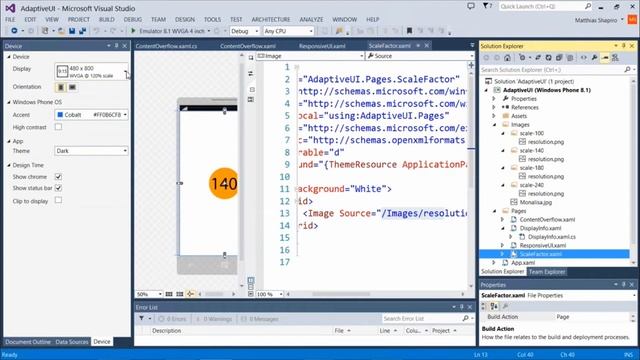Open the editor 100 % zoom dropdown
This screenshot has height=360, width=640.
coord(269,294)
